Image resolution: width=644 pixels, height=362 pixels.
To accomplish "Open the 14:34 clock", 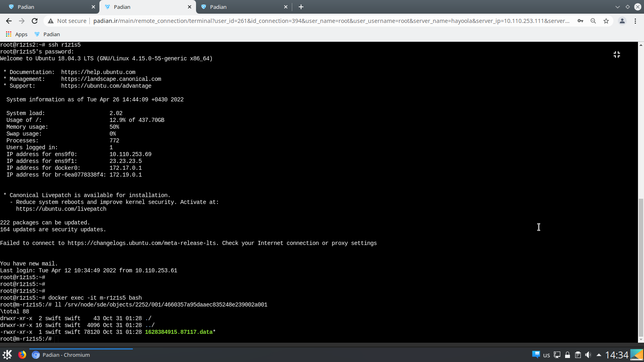I will pos(617,355).
